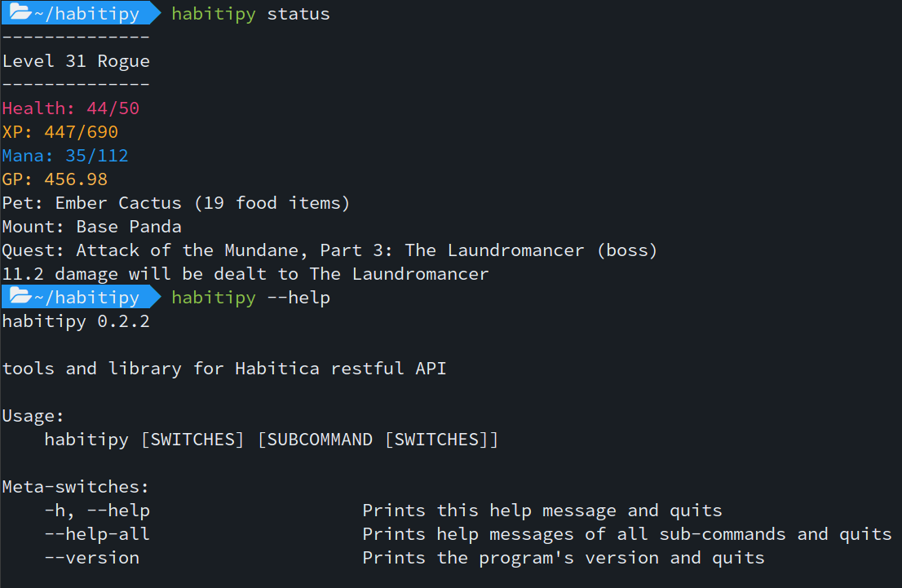Click the 'habitipy --help' command text
902x588 pixels.
click(250, 298)
